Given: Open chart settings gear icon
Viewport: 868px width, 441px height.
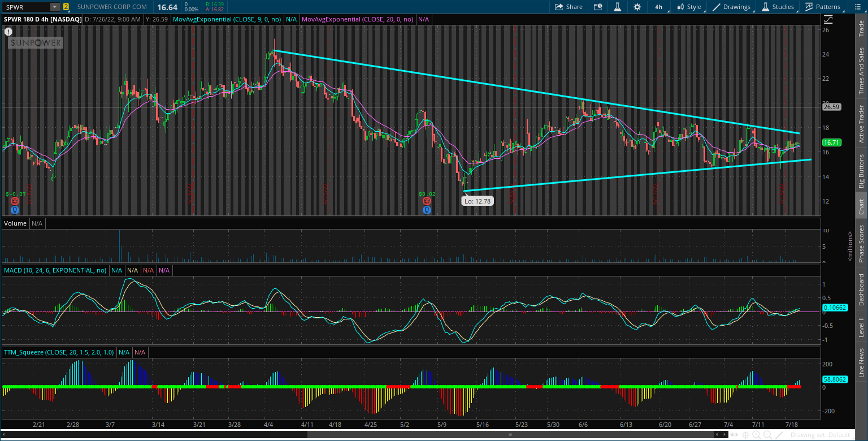Looking at the screenshot, I should click(x=637, y=7).
